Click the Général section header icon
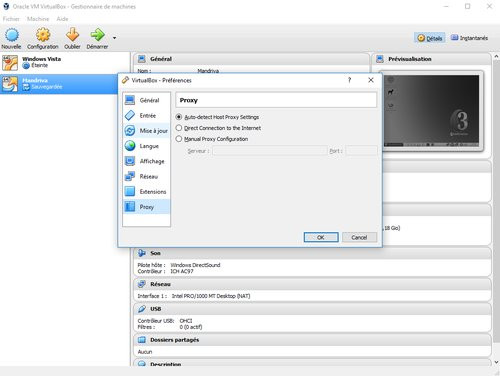500x376 pixels. pyautogui.click(x=142, y=59)
